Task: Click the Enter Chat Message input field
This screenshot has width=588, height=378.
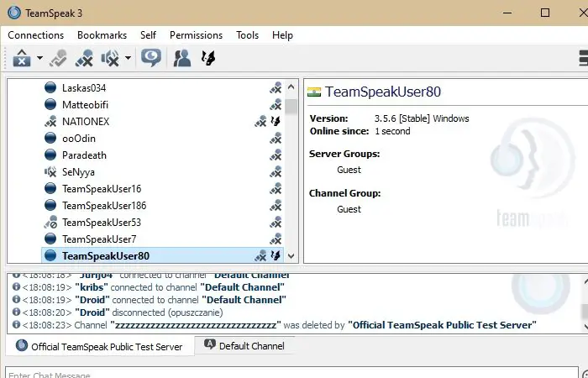Action: pyautogui.click(x=291, y=373)
